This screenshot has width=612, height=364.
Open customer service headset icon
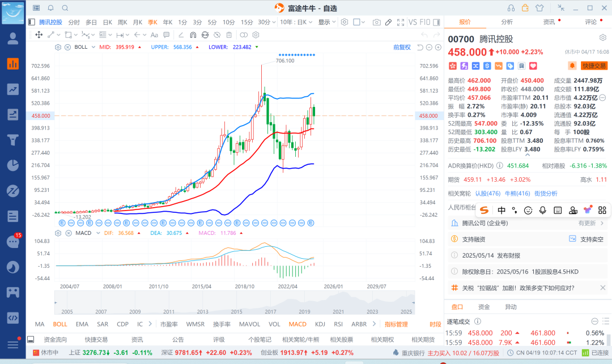click(x=511, y=8)
